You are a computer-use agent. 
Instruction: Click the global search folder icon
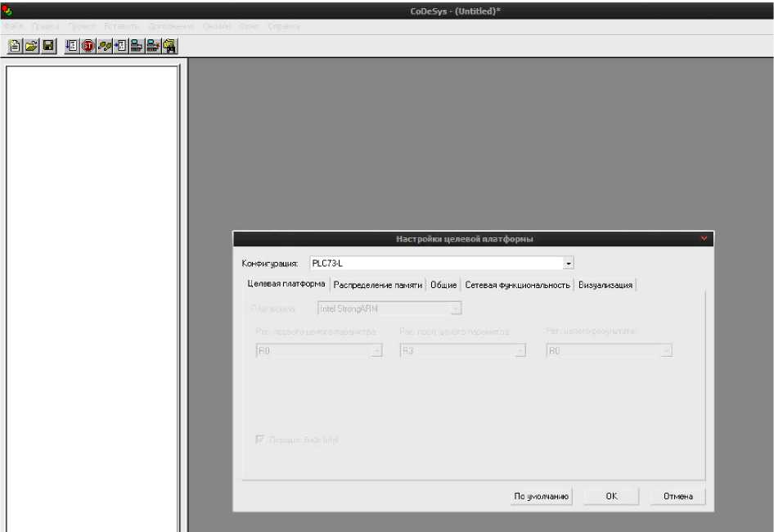coord(170,46)
